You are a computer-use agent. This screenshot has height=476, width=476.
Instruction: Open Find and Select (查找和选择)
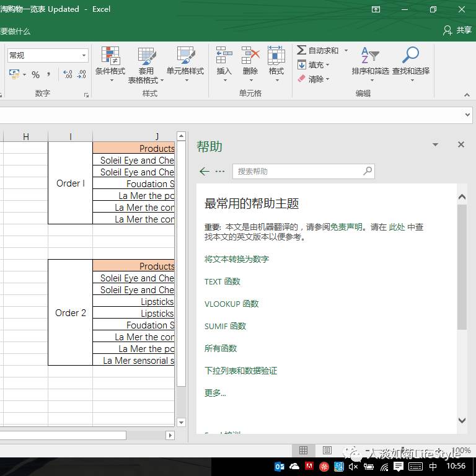[x=411, y=64]
